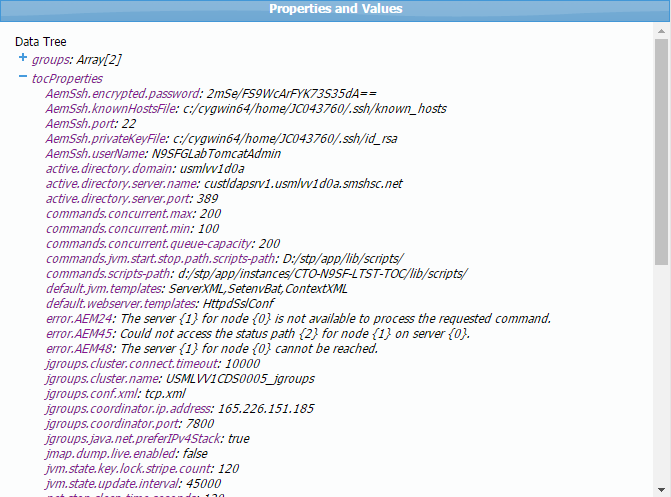Select error.AEM45 message row

pyautogui.click(x=258, y=333)
